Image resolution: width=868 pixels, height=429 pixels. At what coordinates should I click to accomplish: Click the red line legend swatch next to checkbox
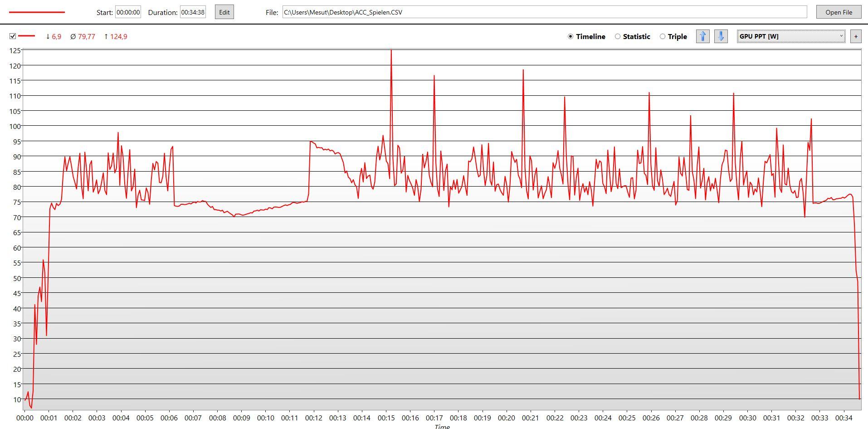click(26, 36)
